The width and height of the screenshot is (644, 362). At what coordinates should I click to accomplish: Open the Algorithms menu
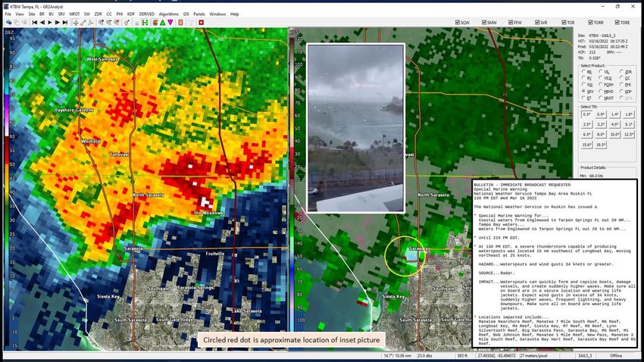pyautogui.click(x=169, y=14)
